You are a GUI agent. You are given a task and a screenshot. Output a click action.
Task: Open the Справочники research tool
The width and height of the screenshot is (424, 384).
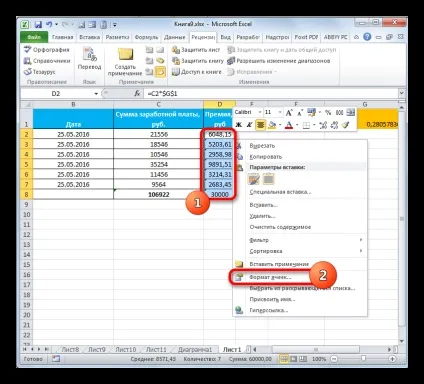click(47, 61)
